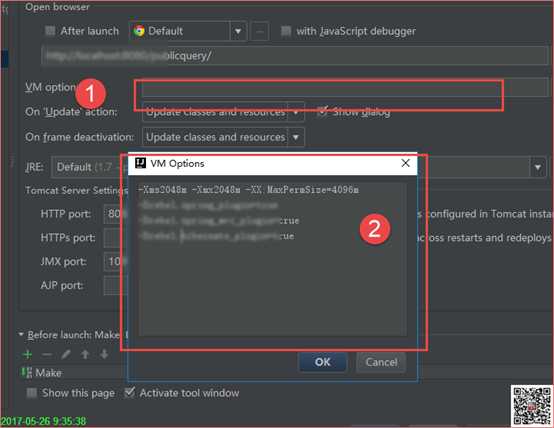Click inside the VM Options text area

tap(272, 260)
